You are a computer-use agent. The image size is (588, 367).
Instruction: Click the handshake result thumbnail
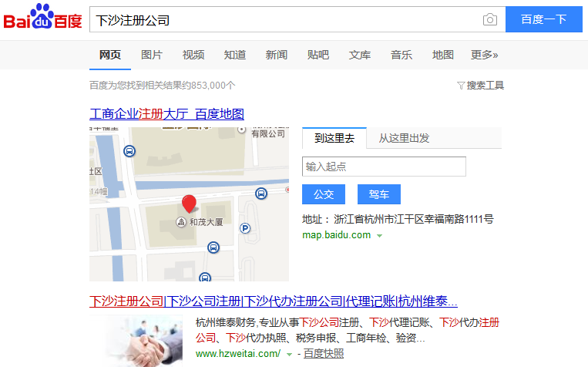click(136, 341)
